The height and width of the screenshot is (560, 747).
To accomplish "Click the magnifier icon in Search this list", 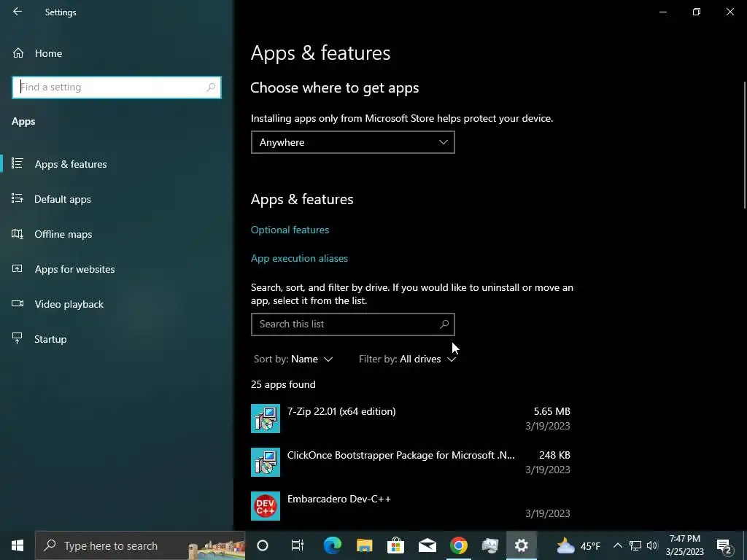I will tap(444, 324).
